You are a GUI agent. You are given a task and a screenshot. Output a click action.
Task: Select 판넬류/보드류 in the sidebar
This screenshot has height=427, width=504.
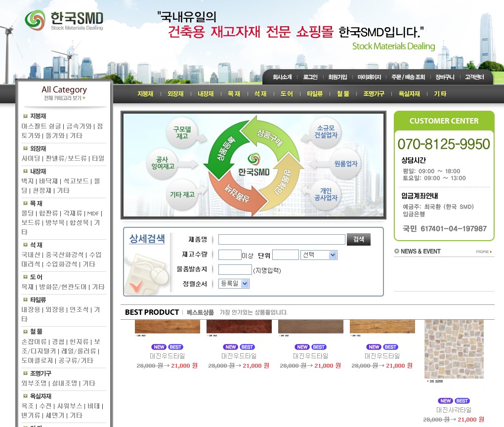pos(66,159)
